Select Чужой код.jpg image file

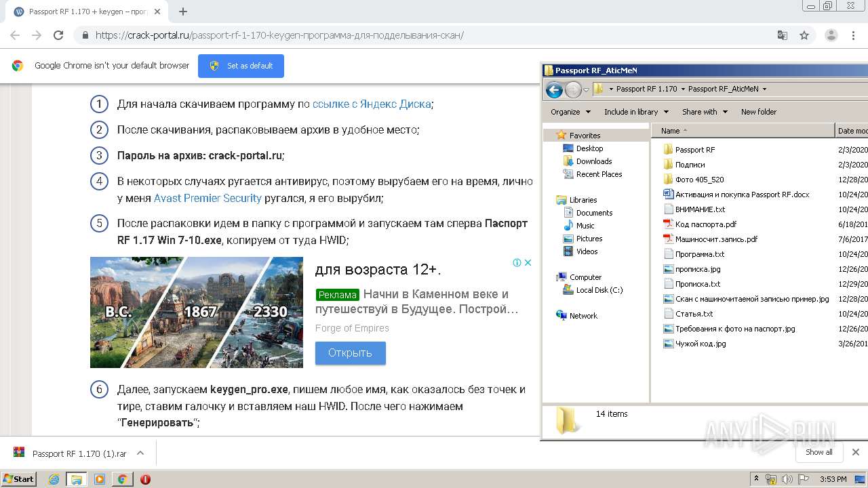click(694, 344)
